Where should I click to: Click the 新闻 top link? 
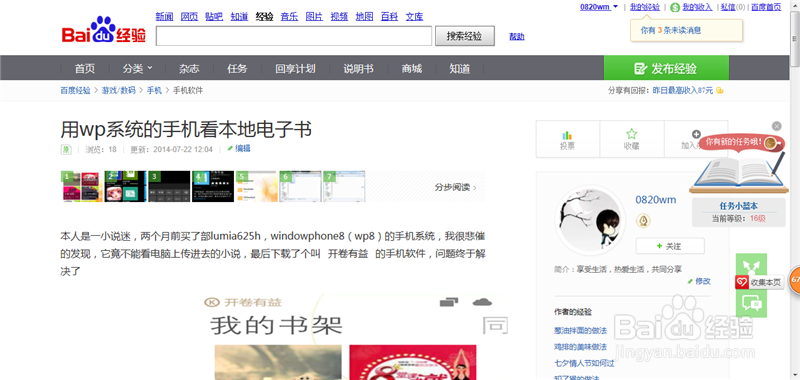(x=164, y=17)
